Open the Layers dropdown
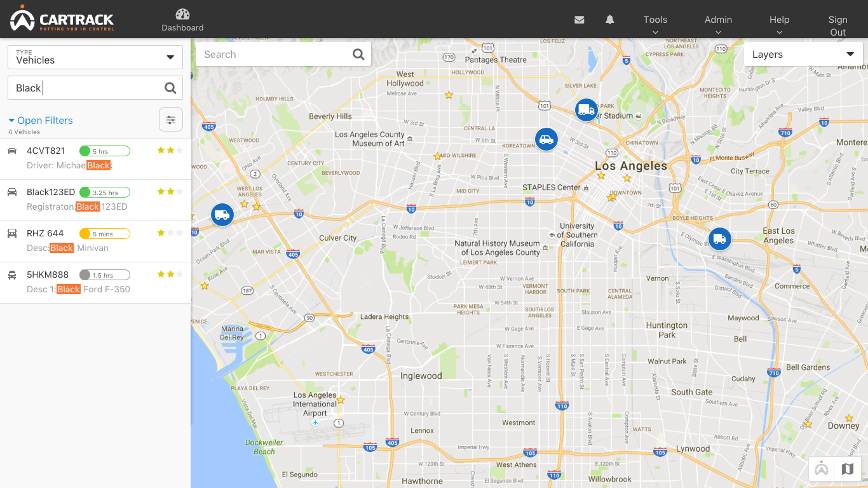Screen dimensions: 868x488 [803, 55]
